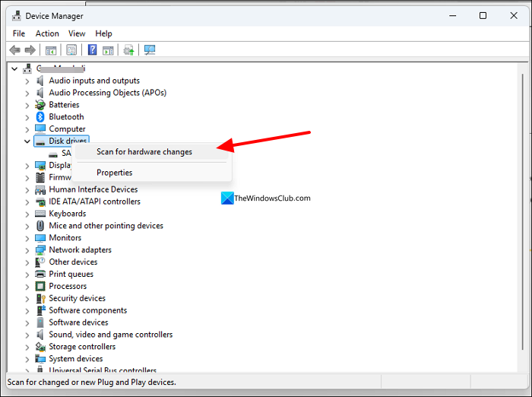Image resolution: width=532 pixels, height=397 pixels.
Task: Expand Audio Processing Objects (APOs) node
Action: (27, 93)
